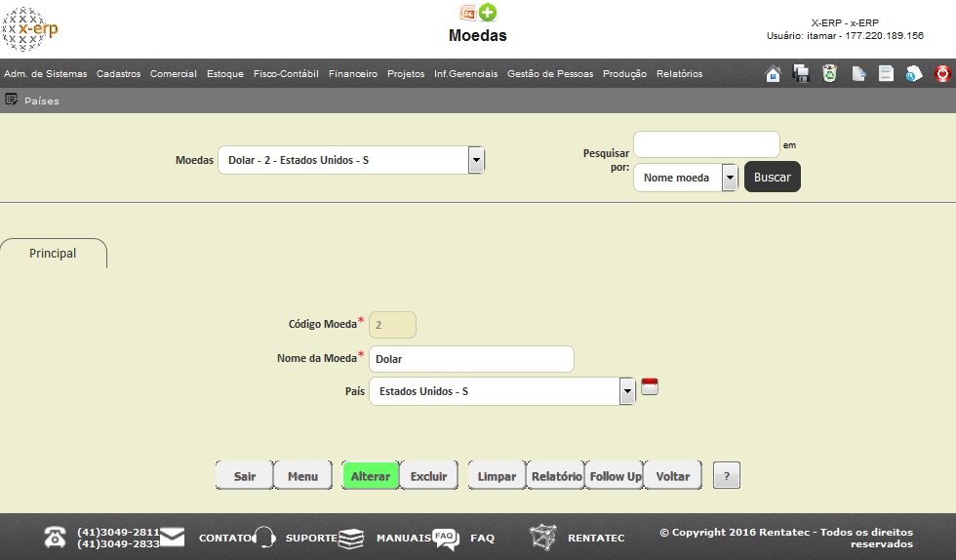Image resolution: width=956 pixels, height=560 pixels.
Task: Open the Comercial menu
Action: point(174,74)
